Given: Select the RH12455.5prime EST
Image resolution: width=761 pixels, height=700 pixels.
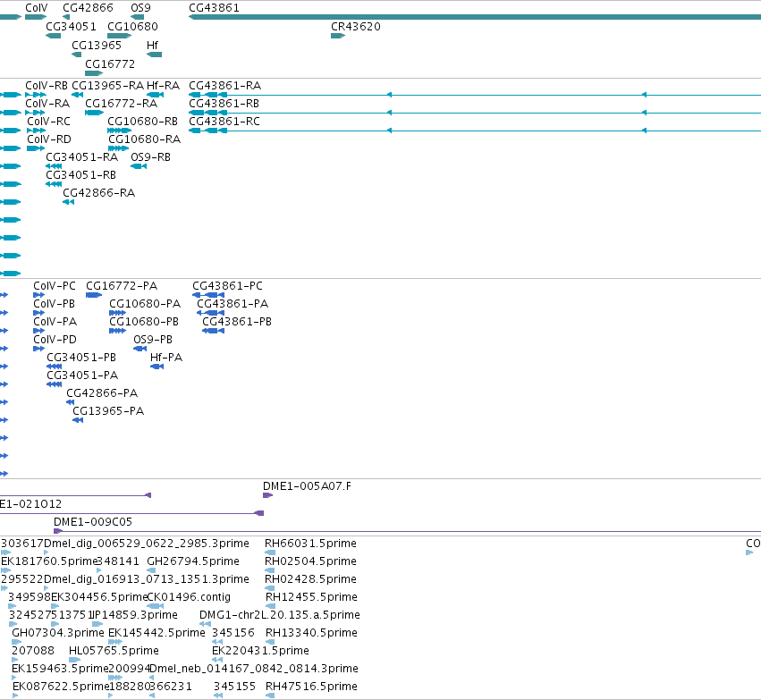Looking at the screenshot, I should point(270,606).
